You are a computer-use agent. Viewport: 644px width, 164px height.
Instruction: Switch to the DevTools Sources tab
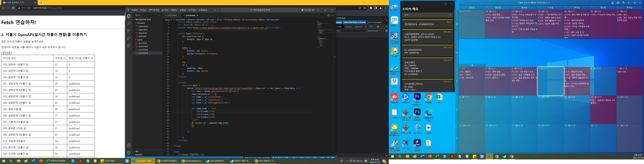tap(348, 27)
